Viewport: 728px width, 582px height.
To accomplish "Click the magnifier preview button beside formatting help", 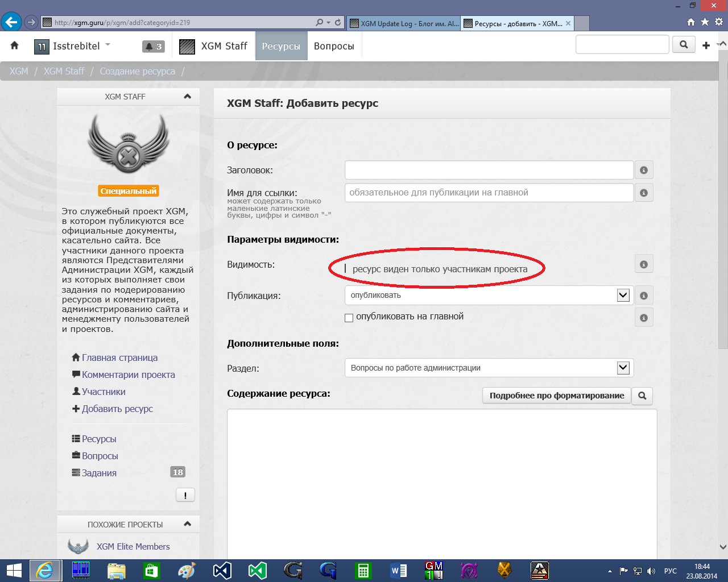I will pyautogui.click(x=642, y=396).
